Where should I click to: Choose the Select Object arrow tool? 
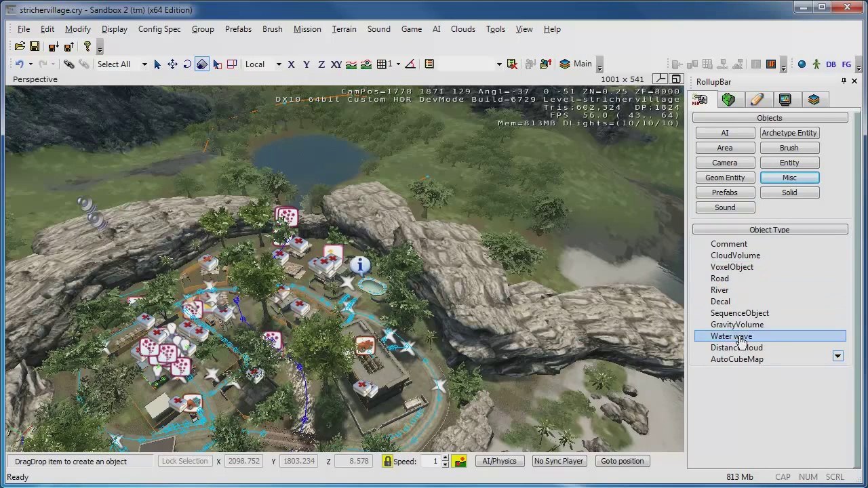click(157, 64)
